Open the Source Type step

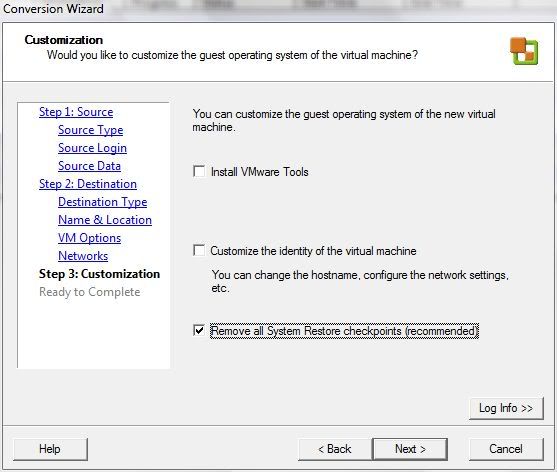click(x=91, y=130)
